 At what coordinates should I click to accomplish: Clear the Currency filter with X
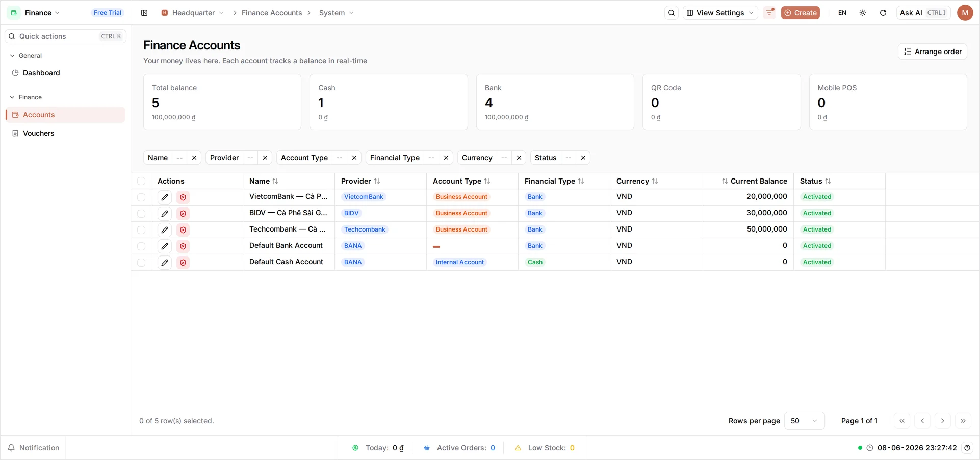tap(519, 158)
